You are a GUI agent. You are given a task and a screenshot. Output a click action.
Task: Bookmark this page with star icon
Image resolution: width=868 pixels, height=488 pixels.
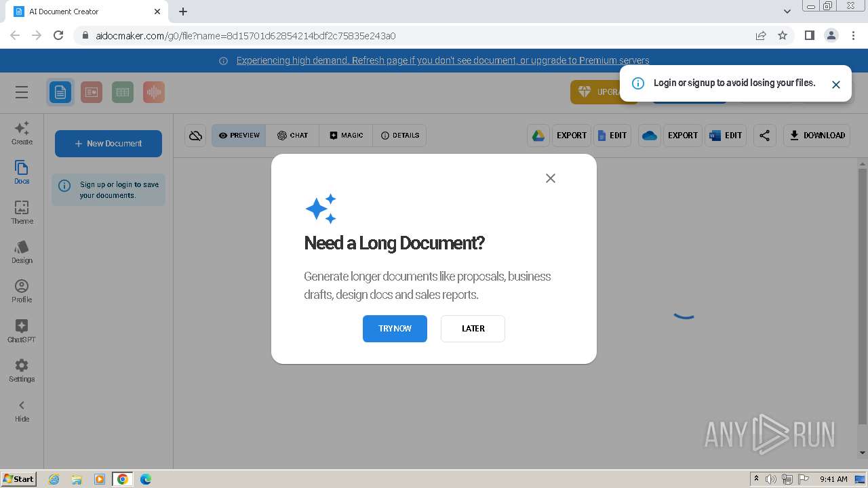[x=783, y=35]
